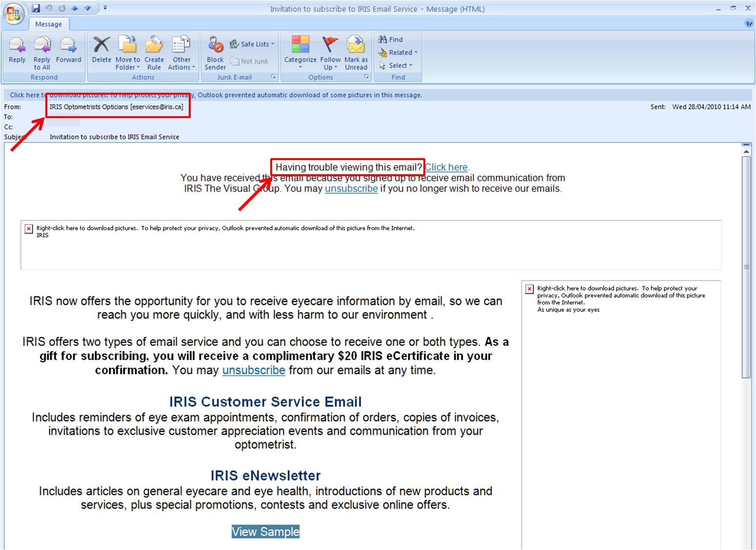Expand Junk E-mail options dialog launcher

(274, 77)
